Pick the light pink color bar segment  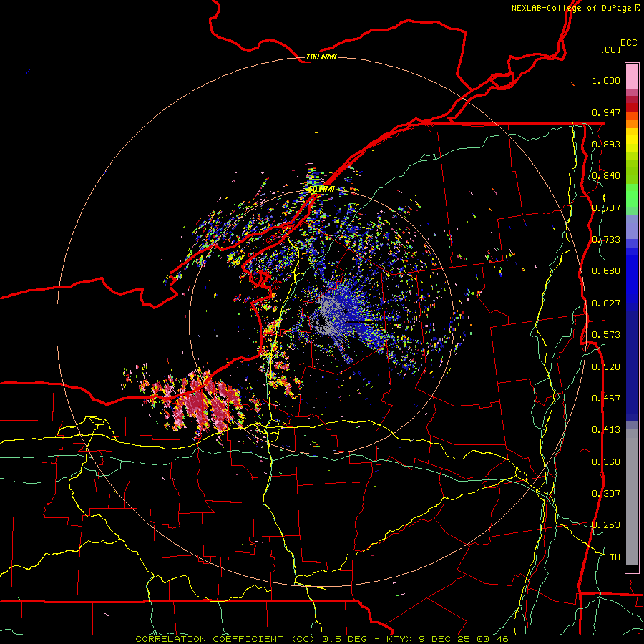(632, 76)
